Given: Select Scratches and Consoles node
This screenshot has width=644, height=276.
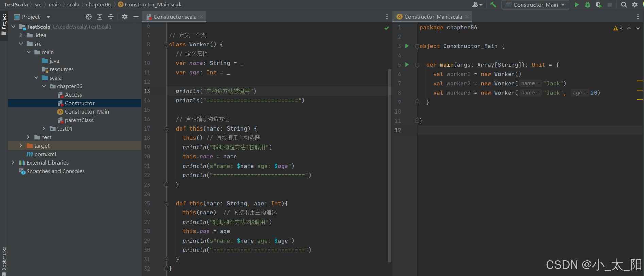Looking at the screenshot, I should pos(55,171).
